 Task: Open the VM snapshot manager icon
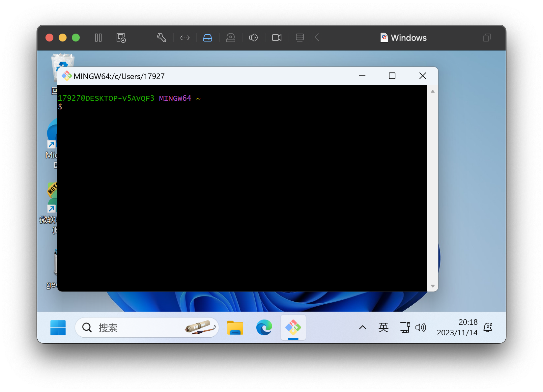pyautogui.click(x=121, y=38)
